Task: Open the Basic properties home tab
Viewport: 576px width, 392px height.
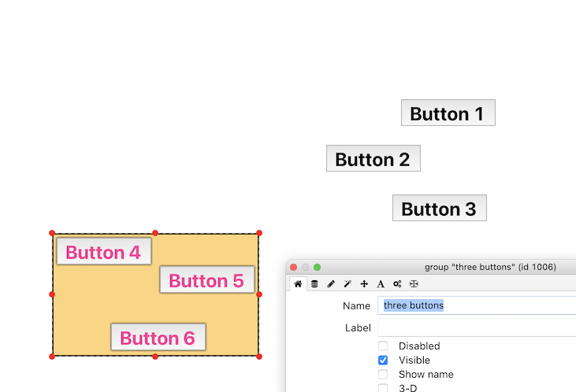Action: [x=298, y=283]
